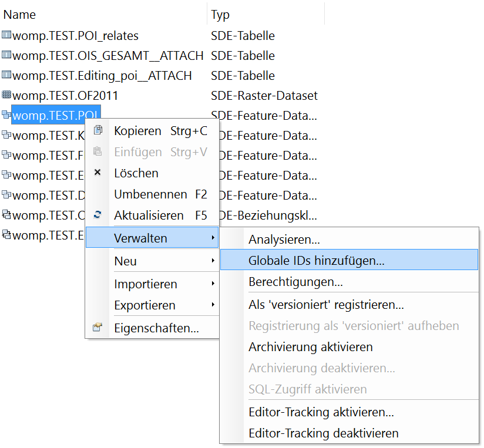This screenshot has width=484, height=448.
Task: Click the table icon beside womp.TEST.POI_relates
Action: click(6, 35)
